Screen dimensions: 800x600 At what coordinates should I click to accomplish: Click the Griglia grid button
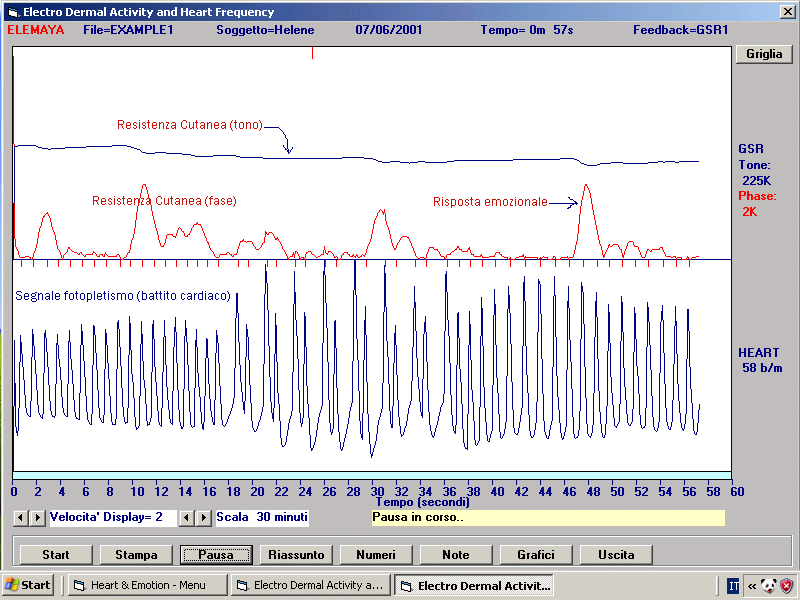tap(764, 54)
